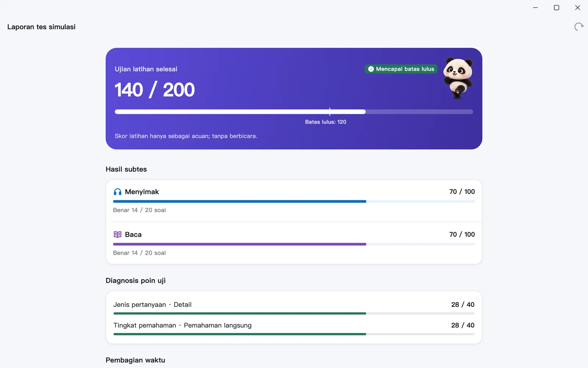The width and height of the screenshot is (588, 368).
Task: Select the Menyimak subtest label
Action: tap(142, 192)
